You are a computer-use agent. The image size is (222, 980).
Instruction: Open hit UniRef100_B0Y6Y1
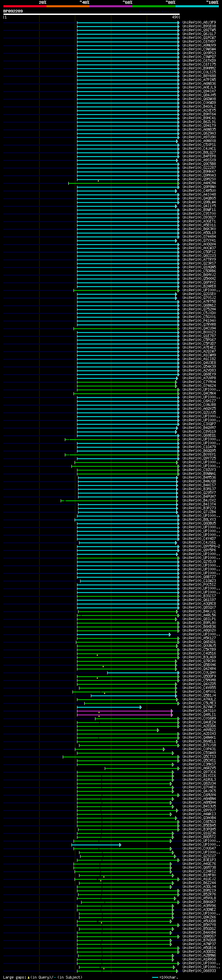click(x=199, y=455)
